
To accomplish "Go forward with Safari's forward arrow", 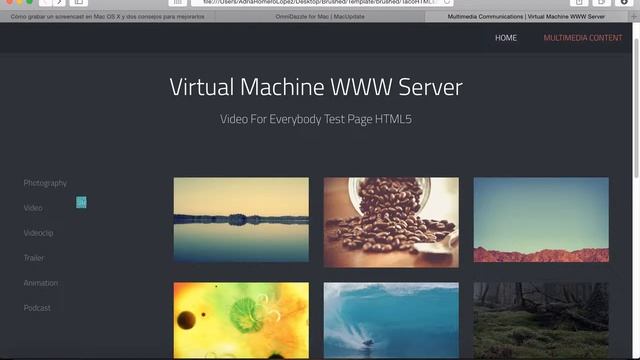I will click(x=59, y=2).
